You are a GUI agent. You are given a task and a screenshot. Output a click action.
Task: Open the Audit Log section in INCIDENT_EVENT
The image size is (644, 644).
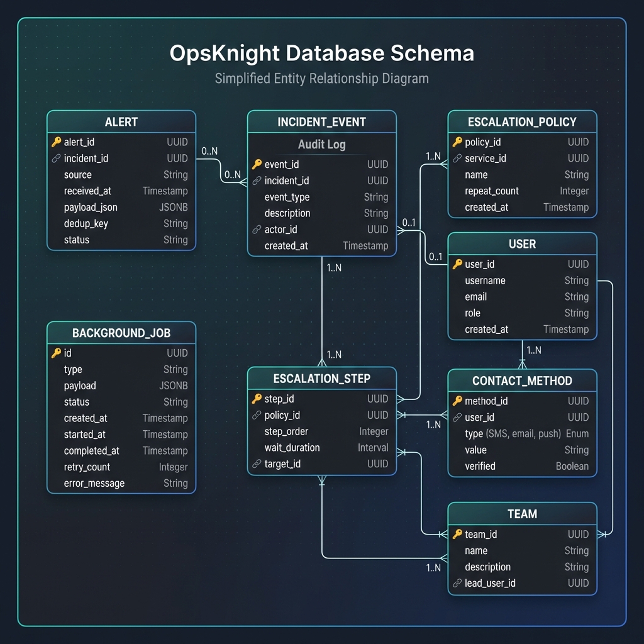[321, 145]
